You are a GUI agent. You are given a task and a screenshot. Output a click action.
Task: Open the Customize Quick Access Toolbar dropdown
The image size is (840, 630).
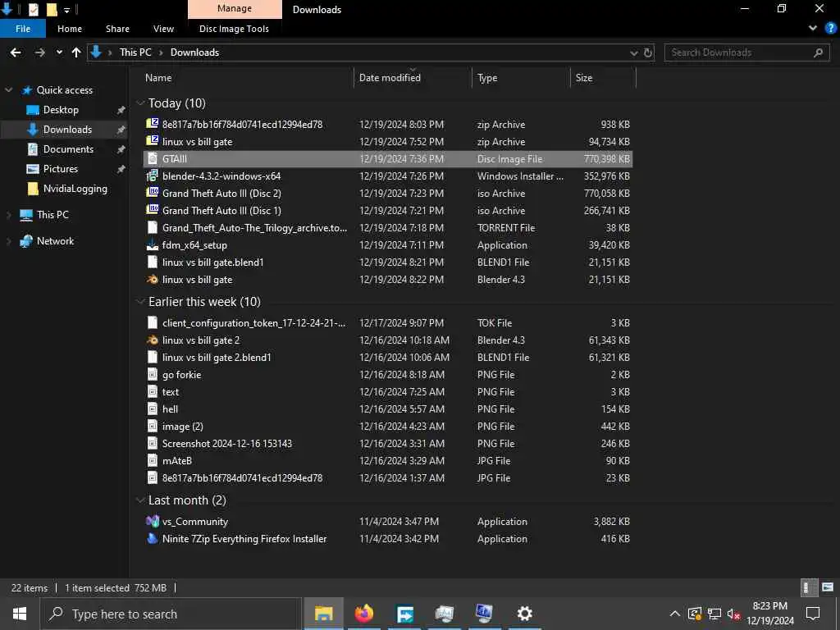[66, 10]
